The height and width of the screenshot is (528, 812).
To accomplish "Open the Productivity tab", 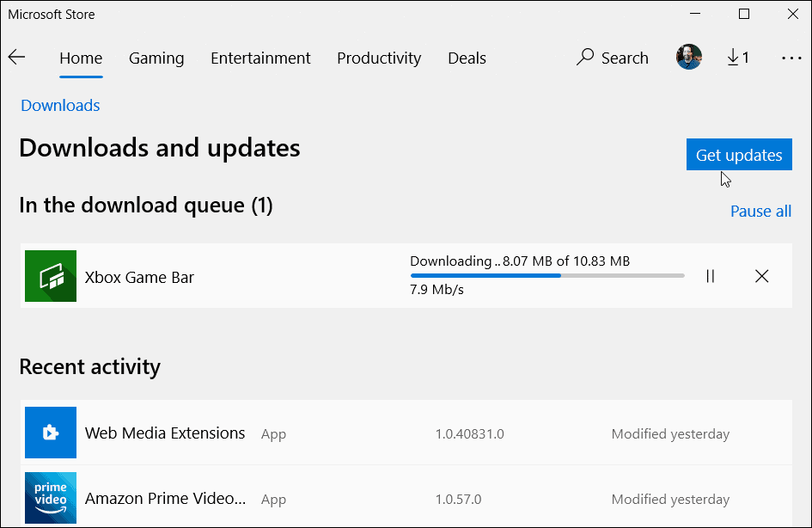I will 379,58.
